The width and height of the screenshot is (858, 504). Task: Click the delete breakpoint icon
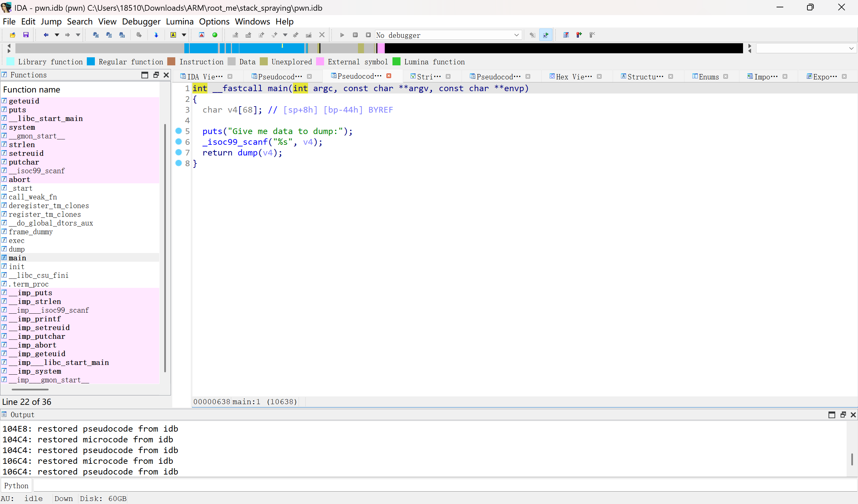click(x=593, y=35)
